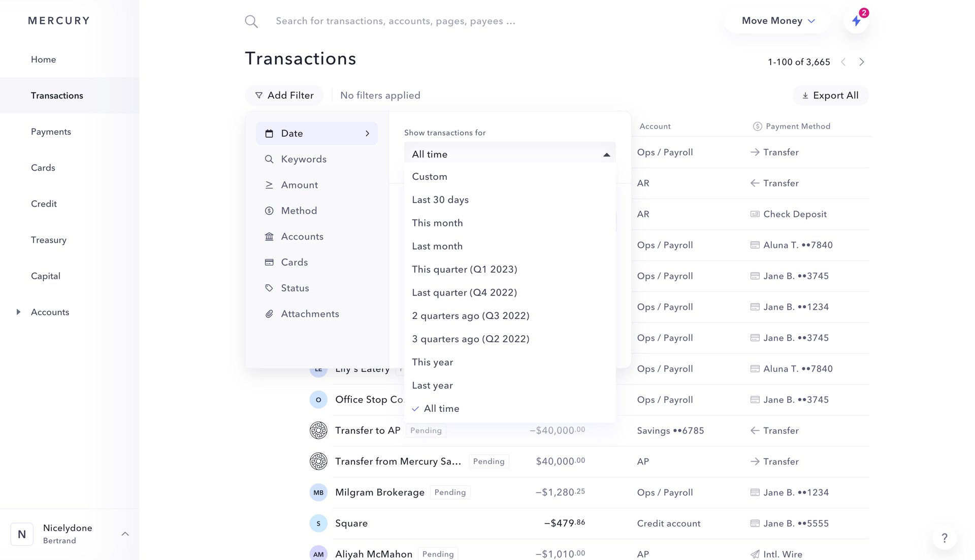Open notifications via the lightning bolt icon
Image resolution: width=975 pixels, height=560 pixels.
click(x=856, y=21)
